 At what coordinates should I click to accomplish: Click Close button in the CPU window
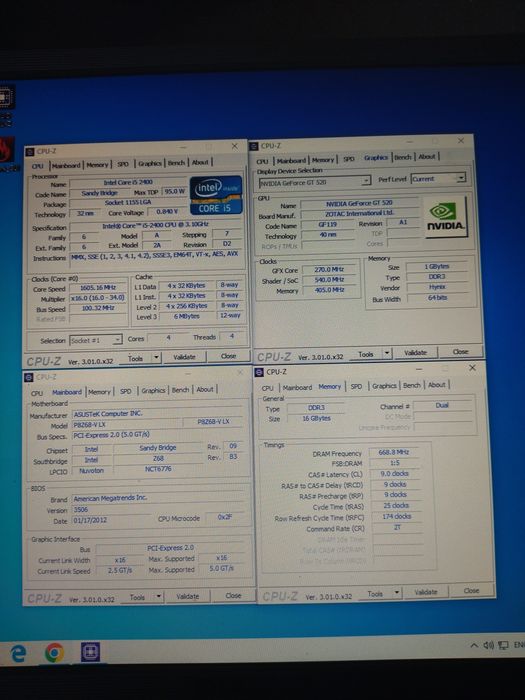point(228,356)
